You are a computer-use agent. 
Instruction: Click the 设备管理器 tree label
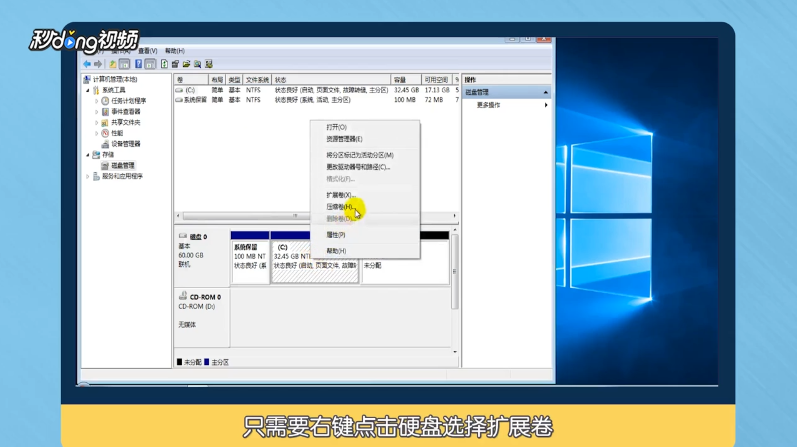[126, 144]
